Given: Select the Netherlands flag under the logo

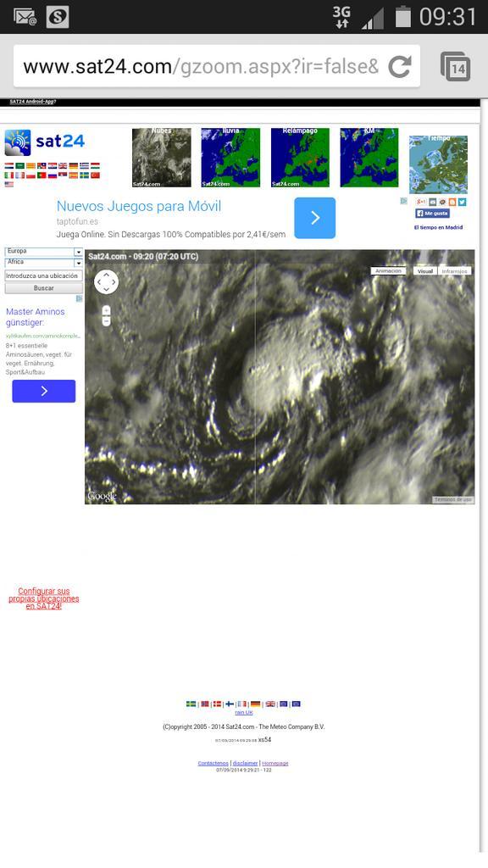Looking at the screenshot, I should point(8,165).
